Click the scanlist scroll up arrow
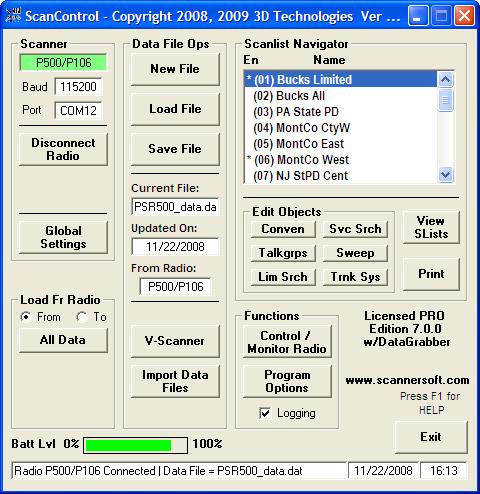The image size is (480, 494). pos(446,80)
